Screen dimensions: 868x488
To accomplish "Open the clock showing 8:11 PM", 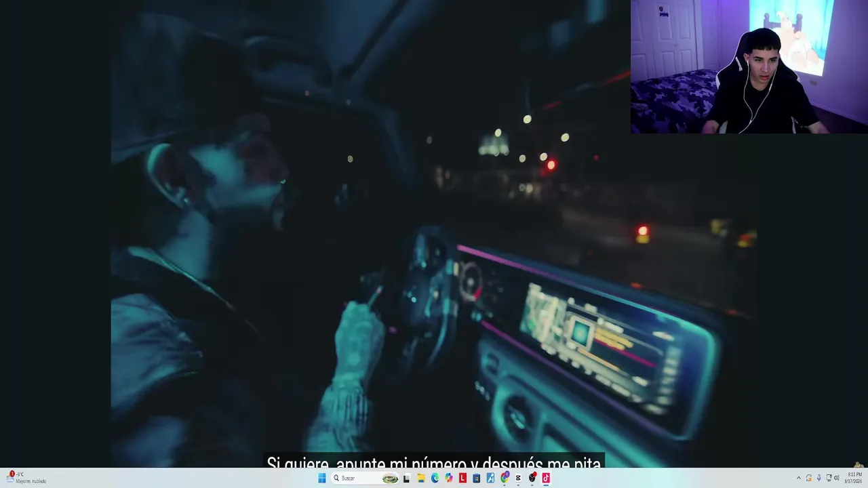I will (x=853, y=478).
